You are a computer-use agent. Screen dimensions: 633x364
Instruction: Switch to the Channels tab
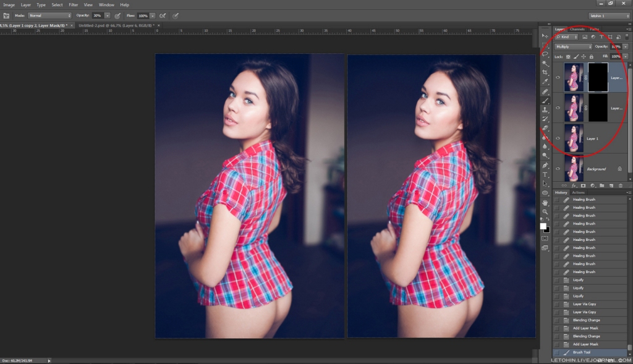[x=577, y=29]
